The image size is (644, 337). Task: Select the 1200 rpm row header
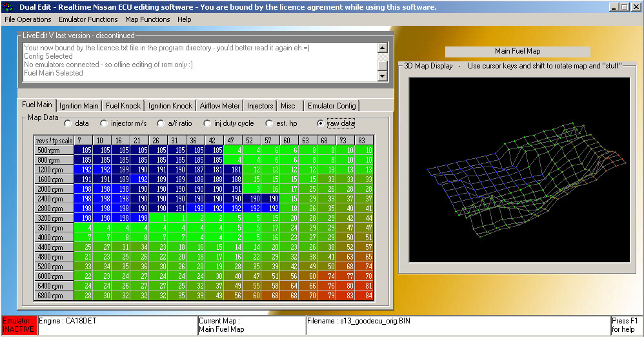pyautogui.click(x=54, y=170)
